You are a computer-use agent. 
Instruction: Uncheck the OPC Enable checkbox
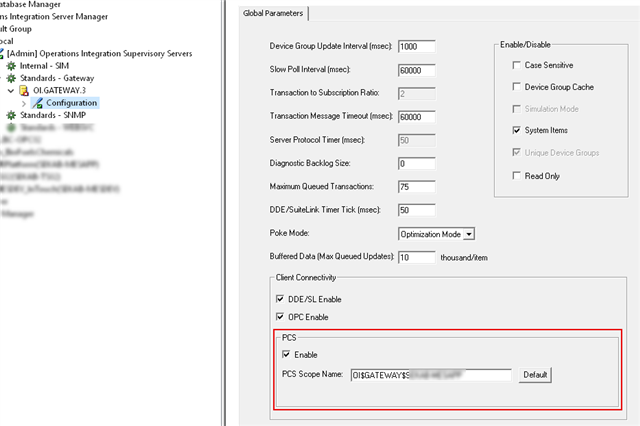coord(280,317)
